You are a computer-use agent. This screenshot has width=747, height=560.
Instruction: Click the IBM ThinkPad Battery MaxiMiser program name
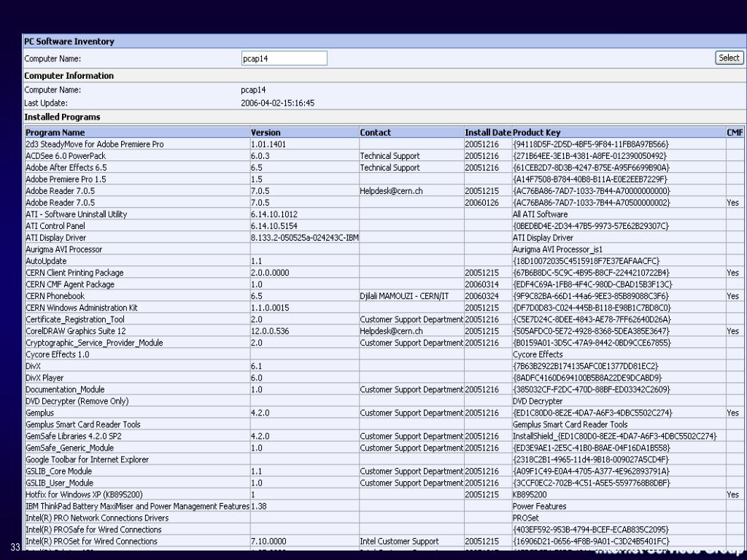[x=138, y=506]
